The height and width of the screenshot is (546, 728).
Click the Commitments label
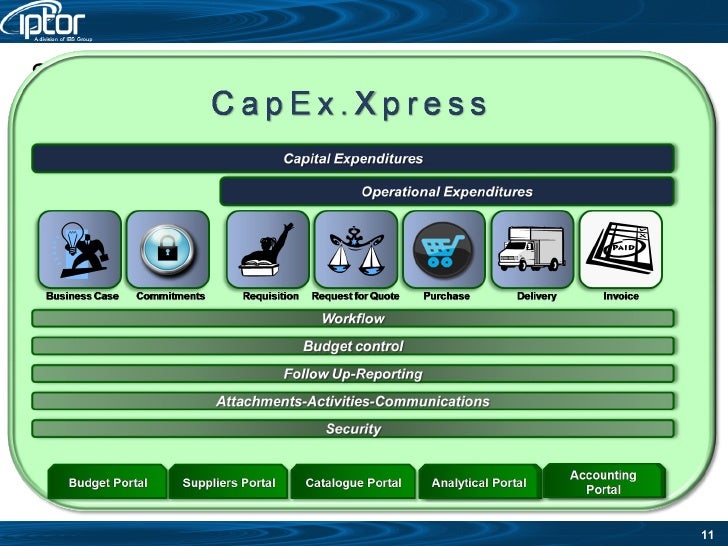coord(170,296)
